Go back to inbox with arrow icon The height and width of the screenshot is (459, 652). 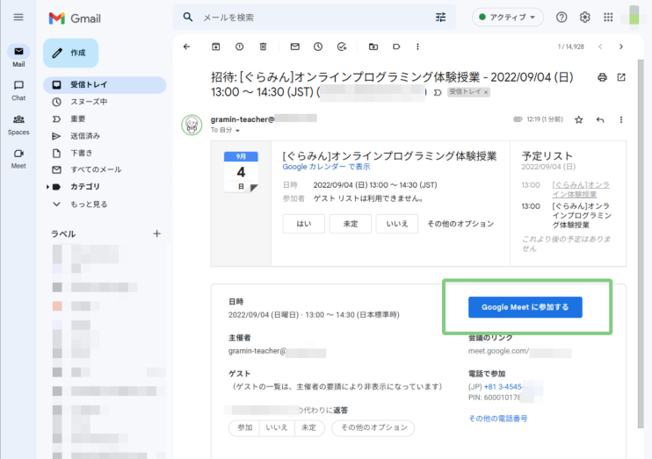[187, 47]
